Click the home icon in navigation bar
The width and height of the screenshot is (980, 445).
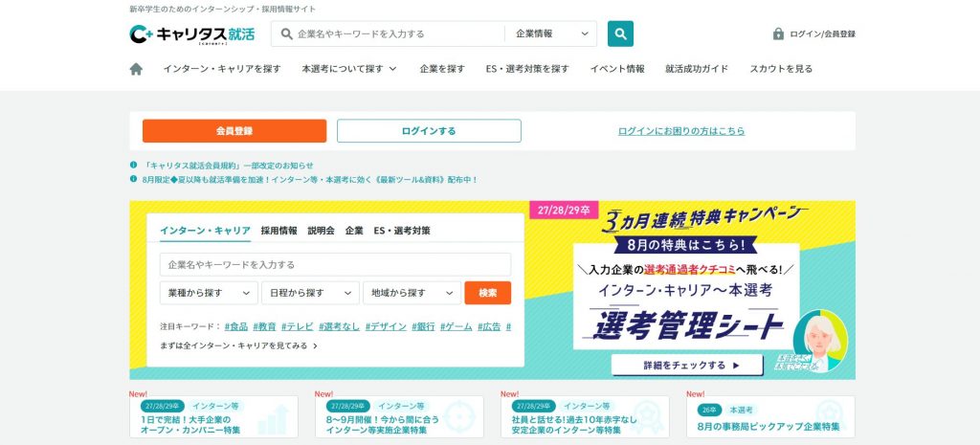(136, 69)
